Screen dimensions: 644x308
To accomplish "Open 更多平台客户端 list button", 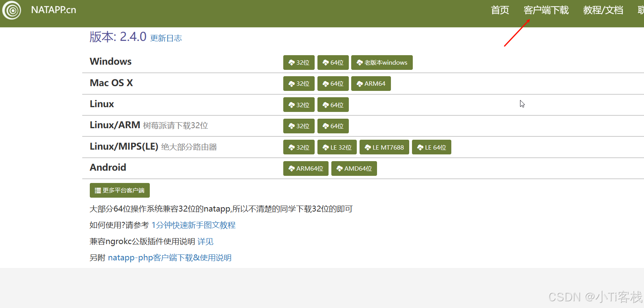I will tap(120, 191).
